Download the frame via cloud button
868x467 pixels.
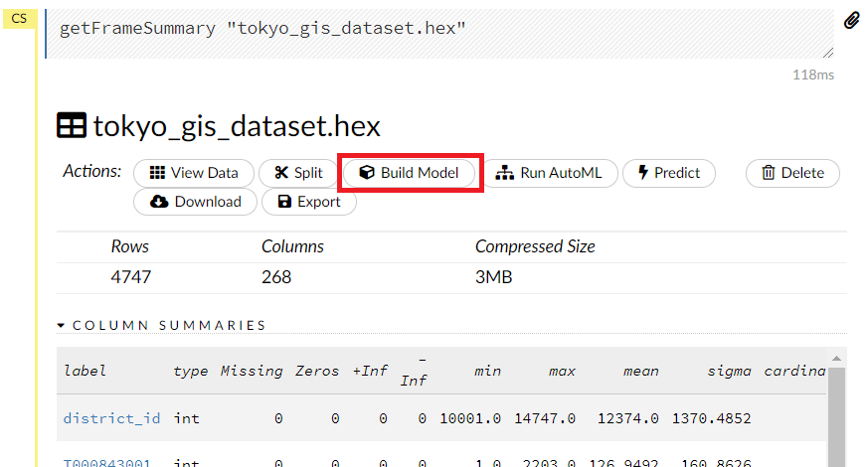pos(196,202)
